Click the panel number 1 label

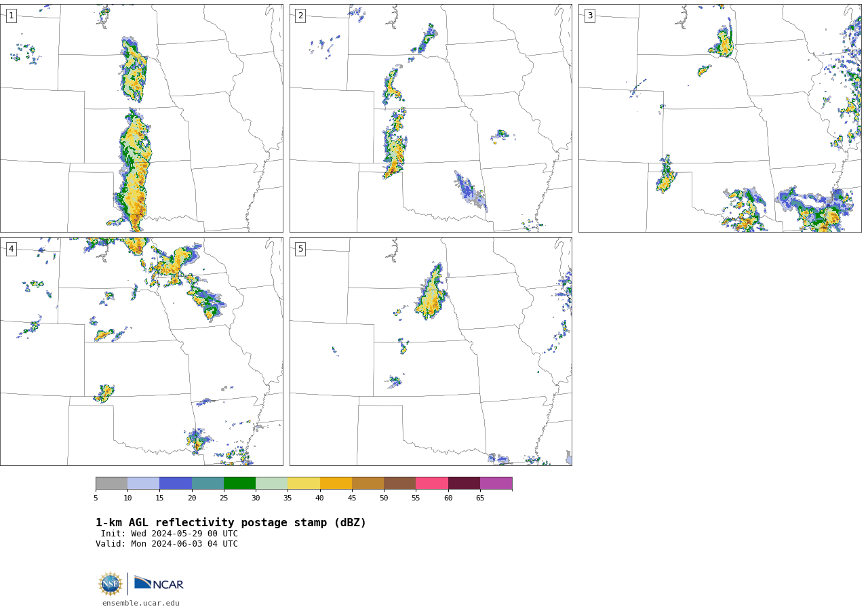[x=11, y=16]
